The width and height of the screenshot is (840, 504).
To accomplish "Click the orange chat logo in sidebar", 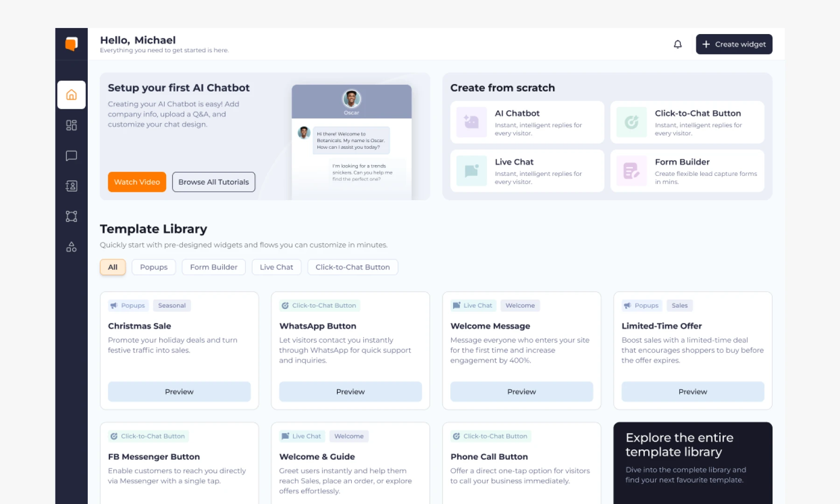I will coord(71,44).
